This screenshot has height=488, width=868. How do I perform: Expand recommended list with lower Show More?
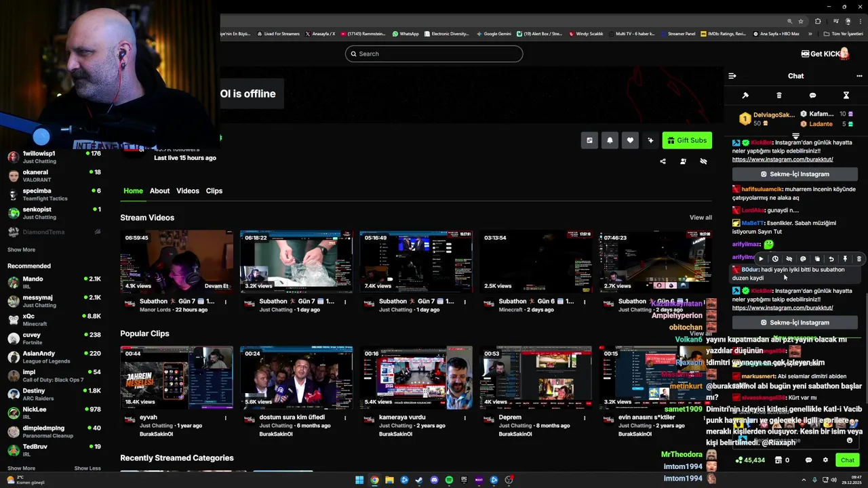point(21,468)
